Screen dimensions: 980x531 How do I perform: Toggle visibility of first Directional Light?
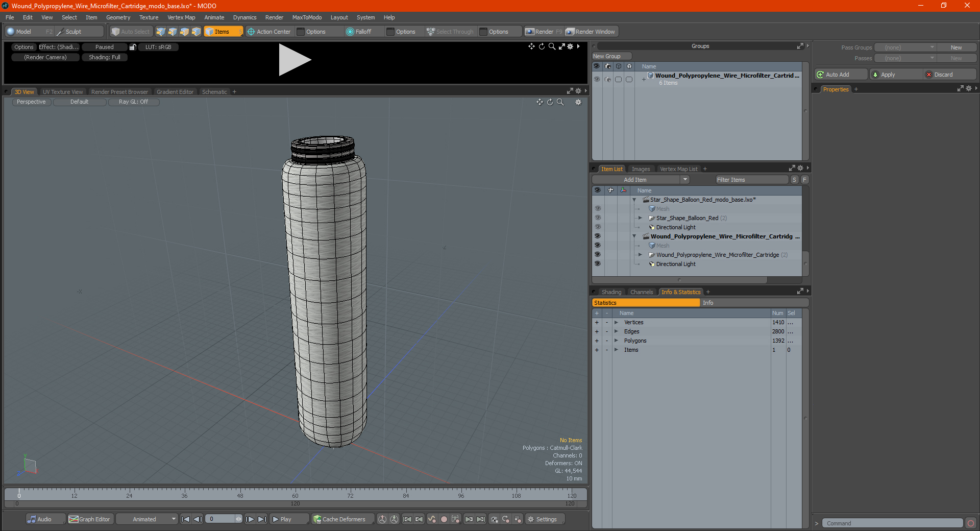[597, 227]
